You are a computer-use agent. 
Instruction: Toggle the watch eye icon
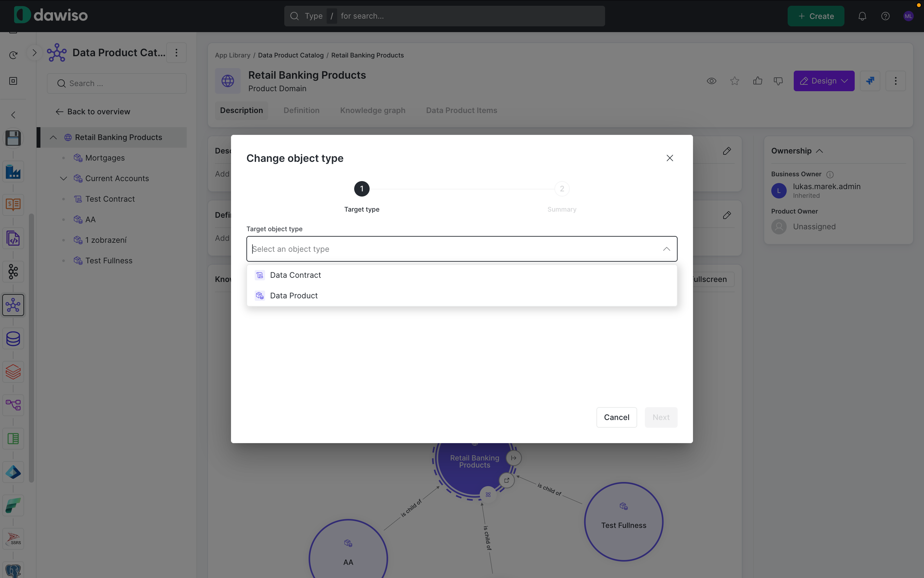[711, 81]
